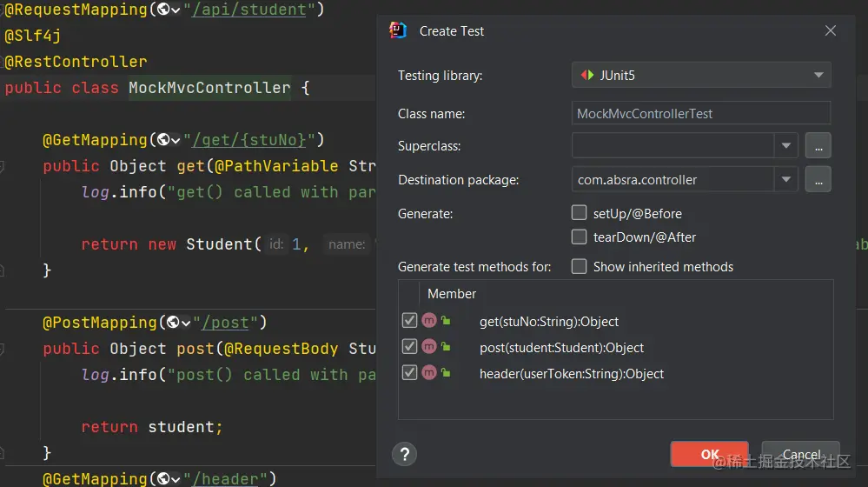This screenshot has width=868, height=487.
Task: Browse for Superclass with ellipsis button
Action: click(x=818, y=146)
